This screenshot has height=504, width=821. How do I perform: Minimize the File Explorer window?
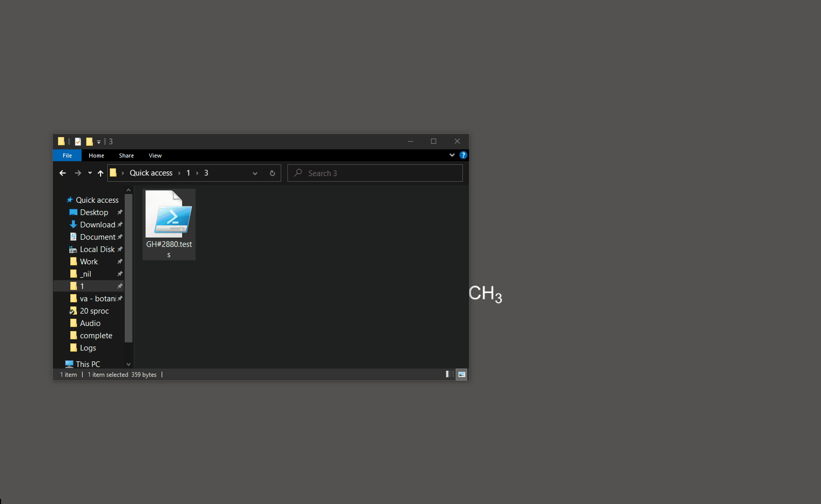click(411, 141)
